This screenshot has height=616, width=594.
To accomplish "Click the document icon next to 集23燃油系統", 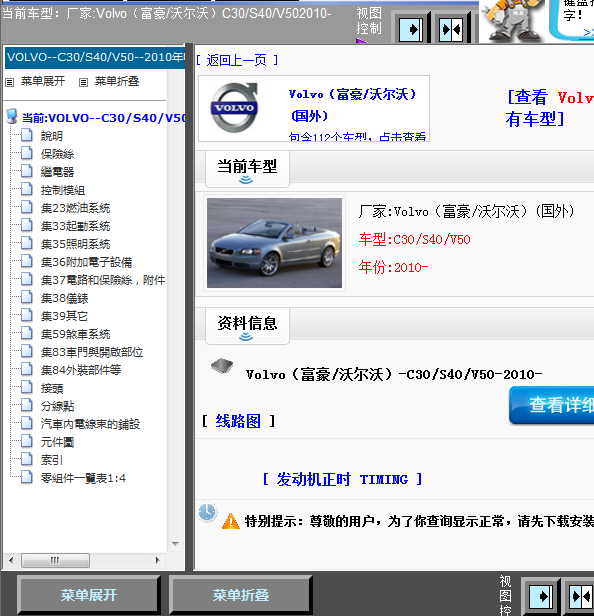I will click(x=27, y=207).
